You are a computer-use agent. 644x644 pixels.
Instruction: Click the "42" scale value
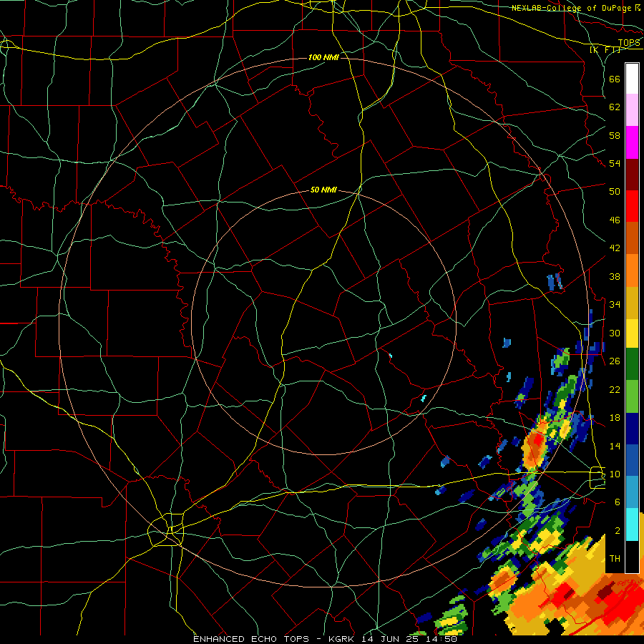pyautogui.click(x=615, y=248)
